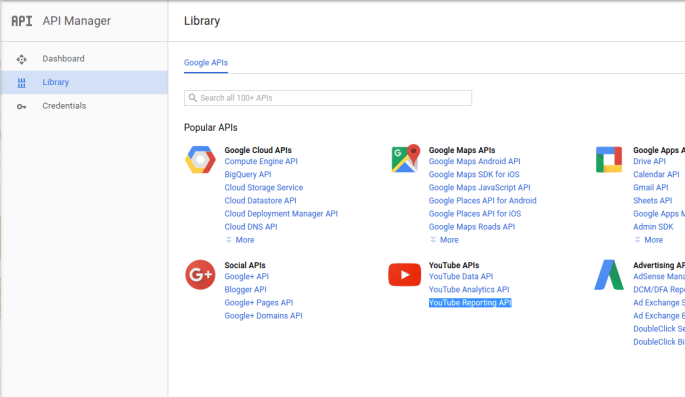Screen dimensions: 685x397
Task: Click the search magnifier icon
Action: [x=193, y=98]
